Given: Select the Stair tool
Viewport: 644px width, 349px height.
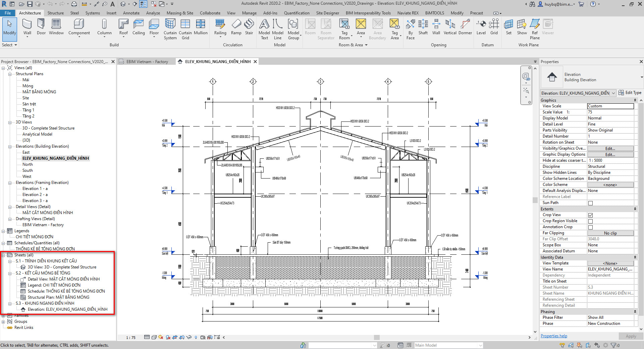Looking at the screenshot, I should coord(249,27).
